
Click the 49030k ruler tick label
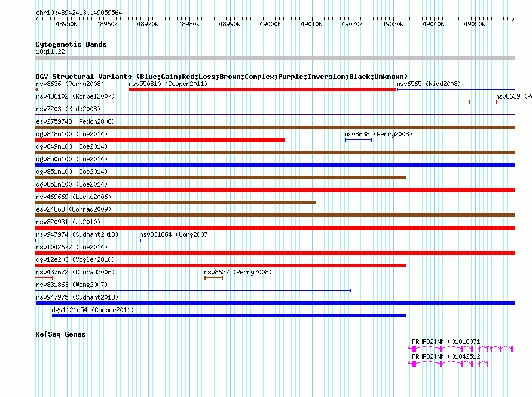[x=393, y=24]
